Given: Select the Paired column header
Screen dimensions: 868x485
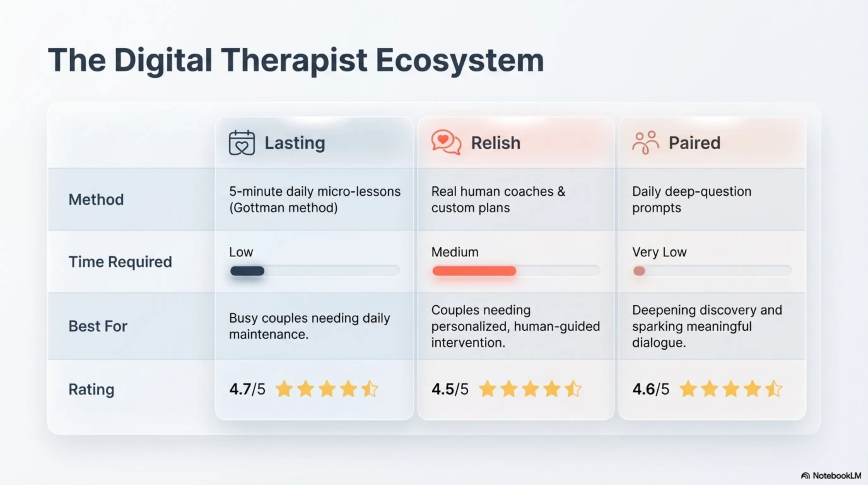Looking at the screenshot, I should coord(695,143).
